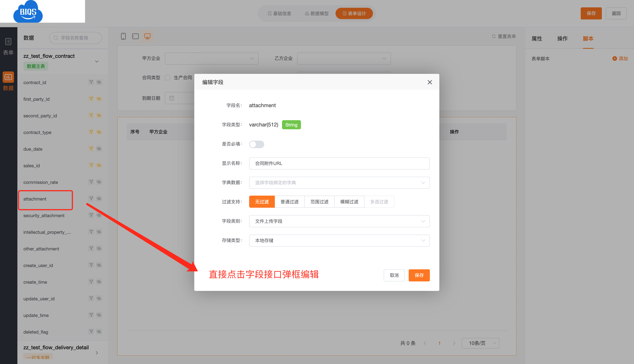Click the link icon for update_user_id

point(99,298)
